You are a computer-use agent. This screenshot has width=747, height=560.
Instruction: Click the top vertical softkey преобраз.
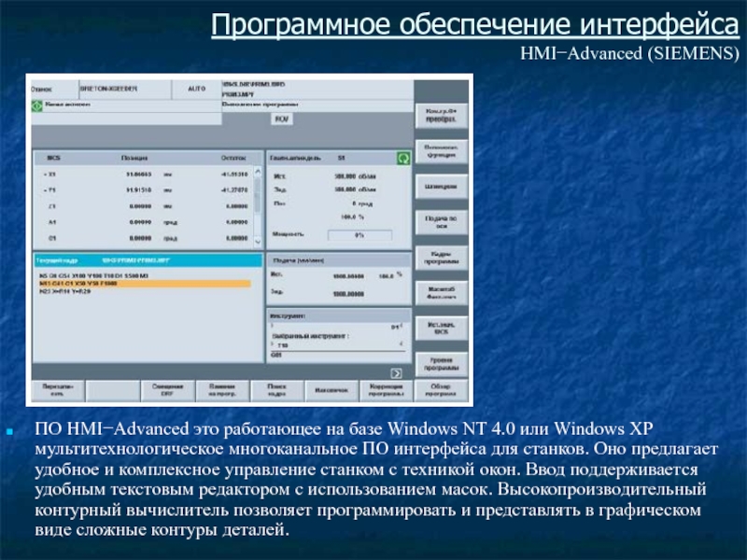[x=441, y=116]
